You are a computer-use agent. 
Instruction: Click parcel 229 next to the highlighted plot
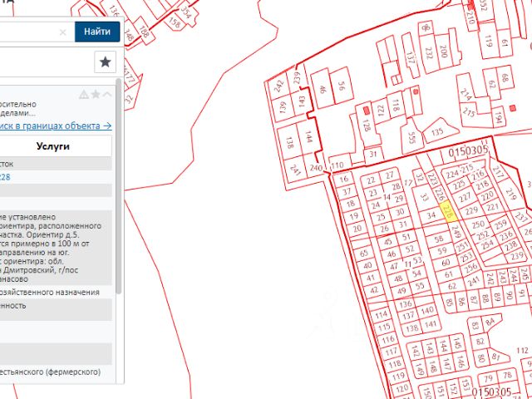click(472, 211)
